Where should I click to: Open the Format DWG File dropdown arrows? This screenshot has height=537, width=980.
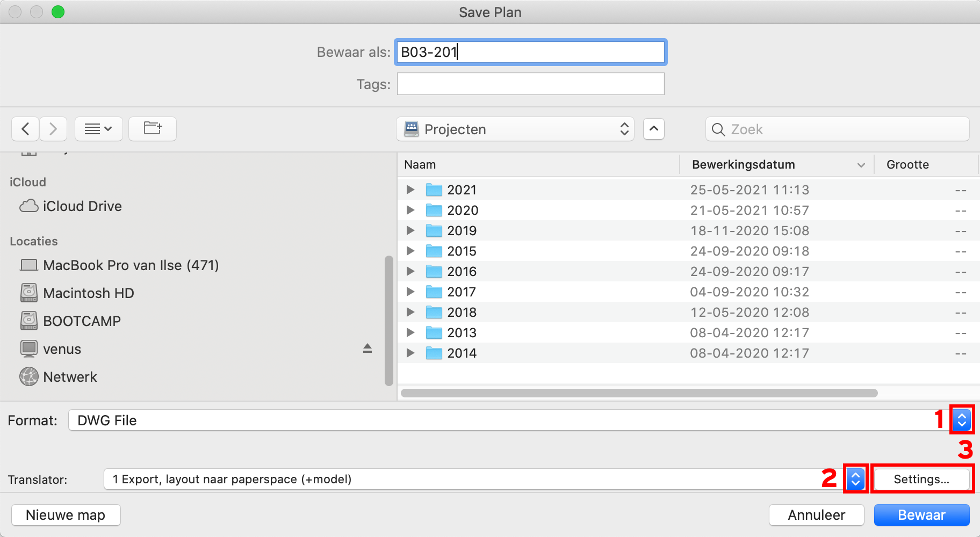pos(962,419)
